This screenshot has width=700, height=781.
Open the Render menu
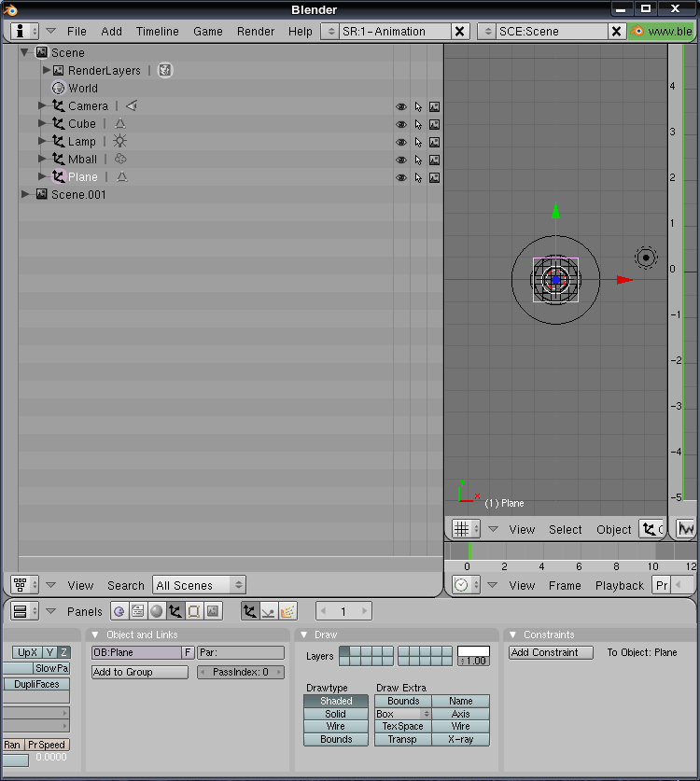click(256, 32)
